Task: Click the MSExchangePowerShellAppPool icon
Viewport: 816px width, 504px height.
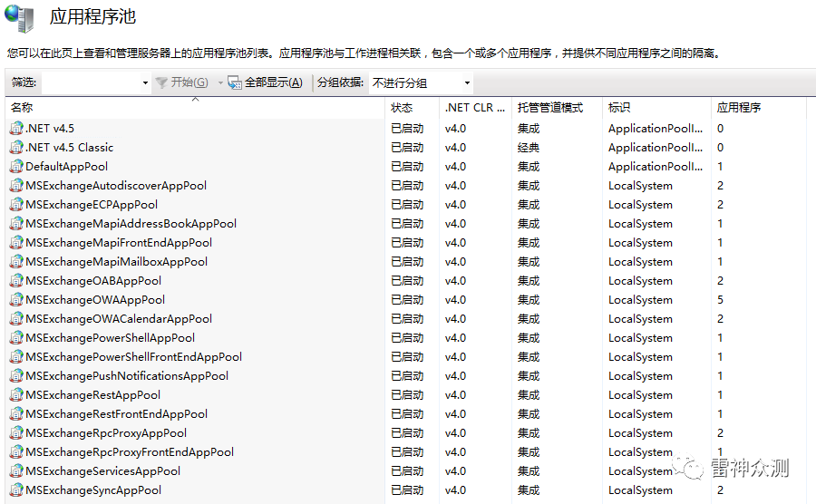Action: (16, 337)
